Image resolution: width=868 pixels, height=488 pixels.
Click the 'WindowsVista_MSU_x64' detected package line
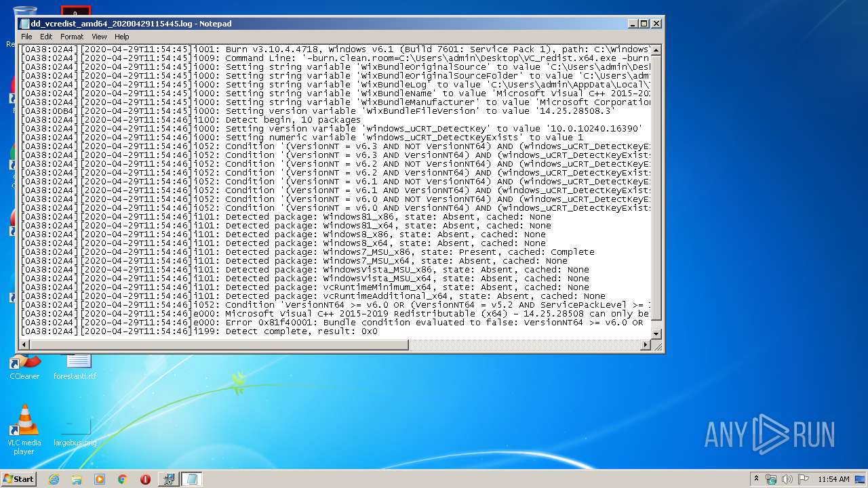(x=304, y=279)
